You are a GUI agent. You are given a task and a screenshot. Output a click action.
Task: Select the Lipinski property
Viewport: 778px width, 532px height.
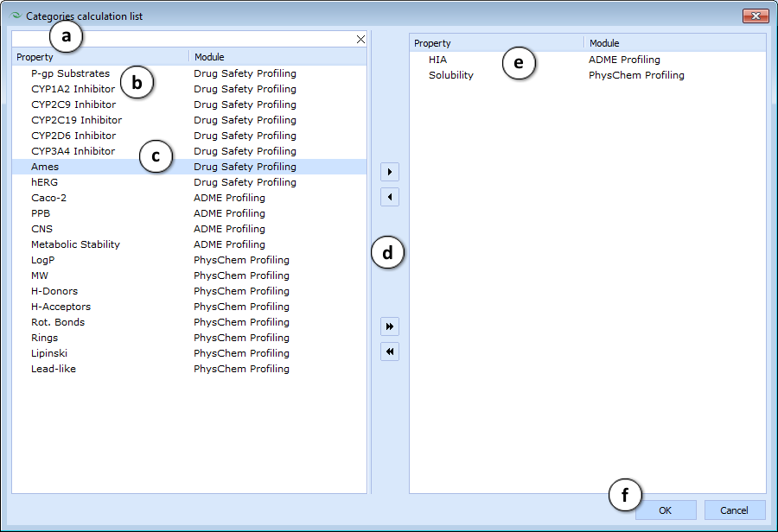coord(189,353)
